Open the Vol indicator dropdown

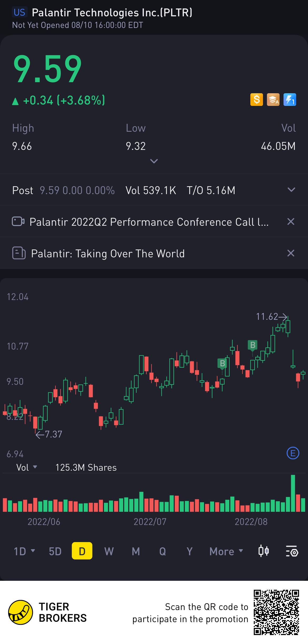27,467
